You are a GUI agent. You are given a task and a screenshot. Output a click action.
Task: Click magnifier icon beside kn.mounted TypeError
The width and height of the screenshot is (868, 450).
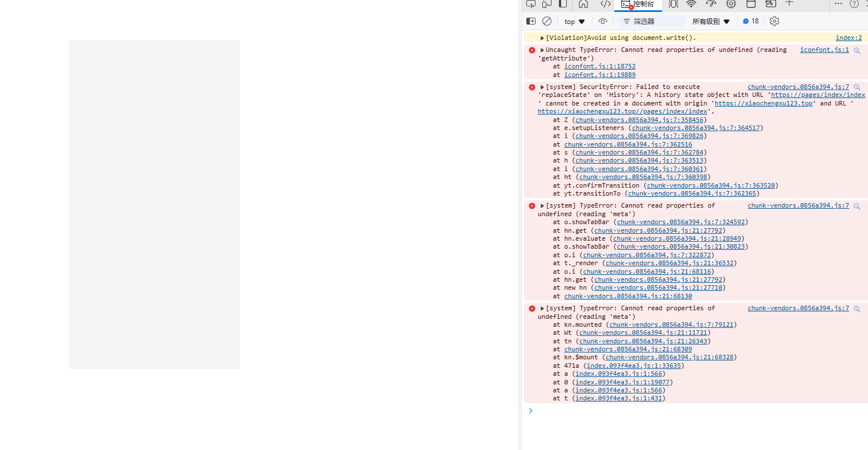[857, 309]
